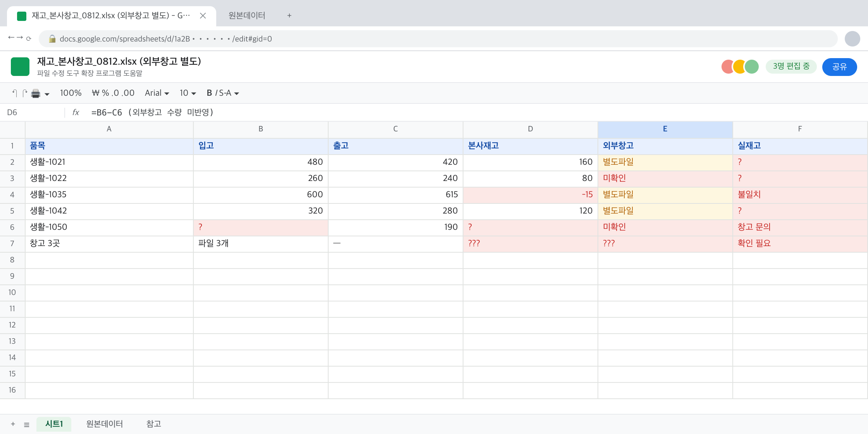The height and width of the screenshot is (434, 868).
Task: Apply the ₩ currency format
Action: click(96, 93)
